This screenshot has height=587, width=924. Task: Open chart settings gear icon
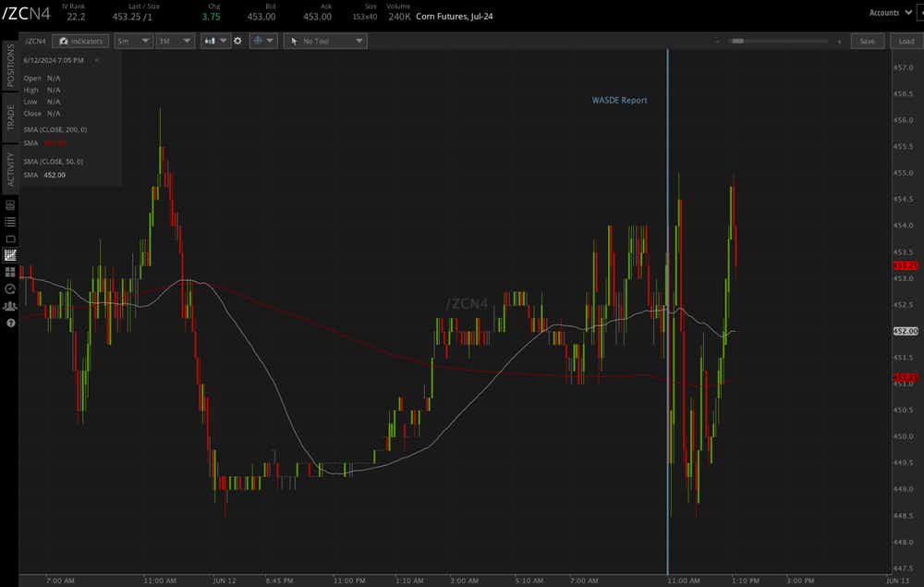[237, 41]
